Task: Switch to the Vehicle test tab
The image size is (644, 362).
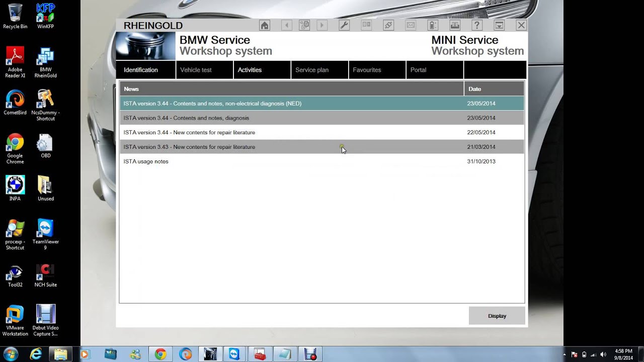Action: 205,70
